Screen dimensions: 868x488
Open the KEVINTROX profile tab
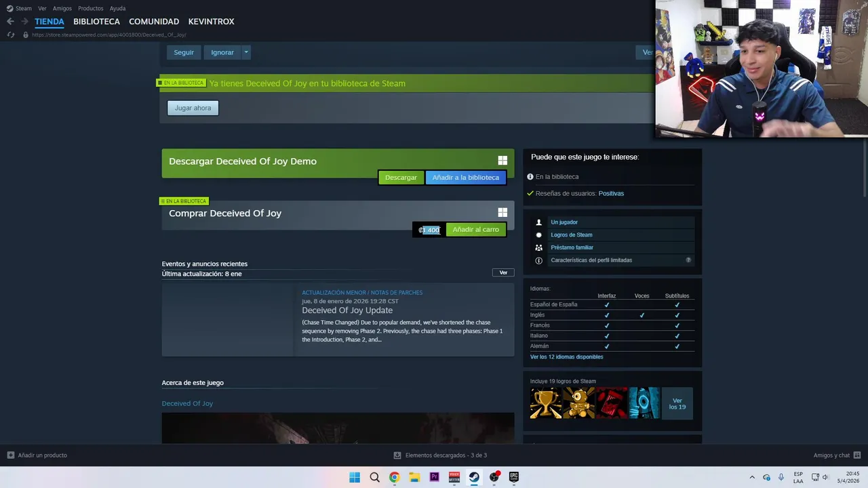pos(211,22)
